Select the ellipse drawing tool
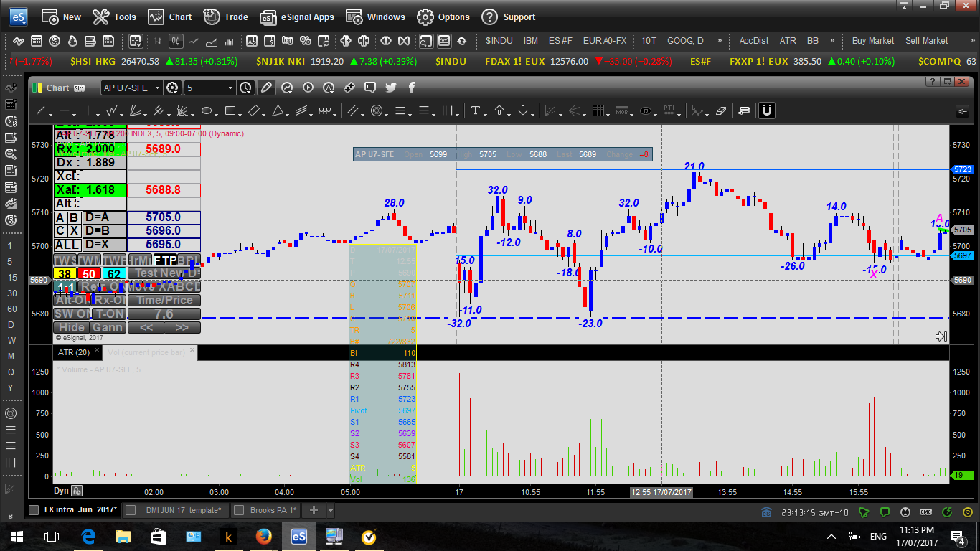Image resolution: width=980 pixels, height=551 pixels. click(x=206, y=111)
